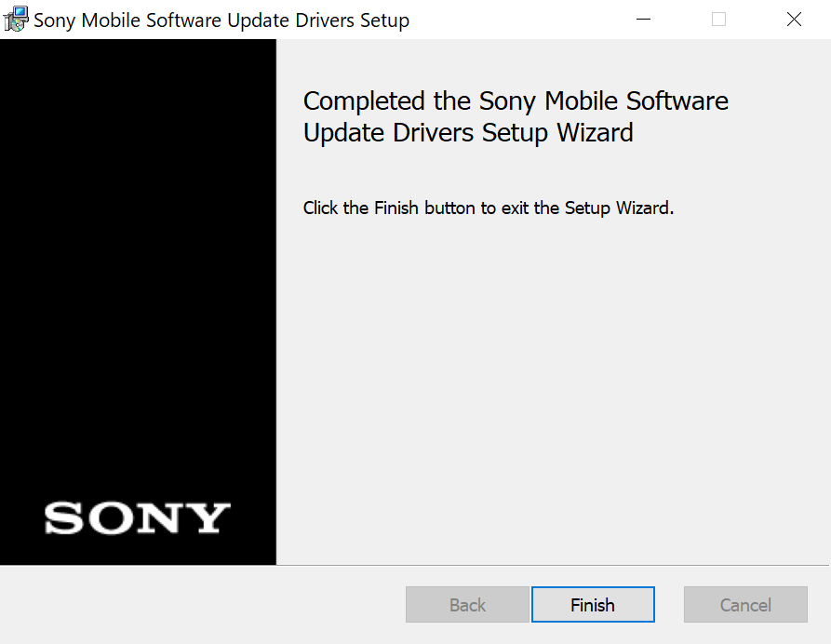This screenshot has width=831, height=644.
Task: Click the word 'Wizard' in the heading
Action: tap(596, 132)
